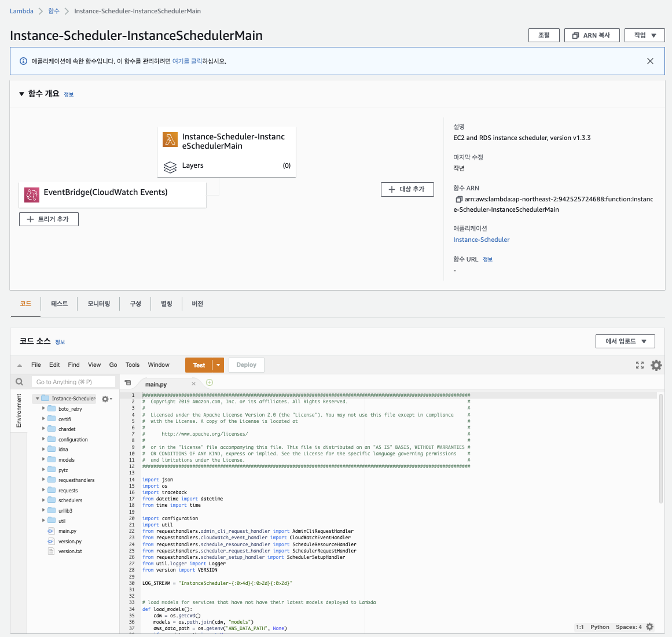
Task: Click the info circle icon in banner
Action: tap(24, 61)
